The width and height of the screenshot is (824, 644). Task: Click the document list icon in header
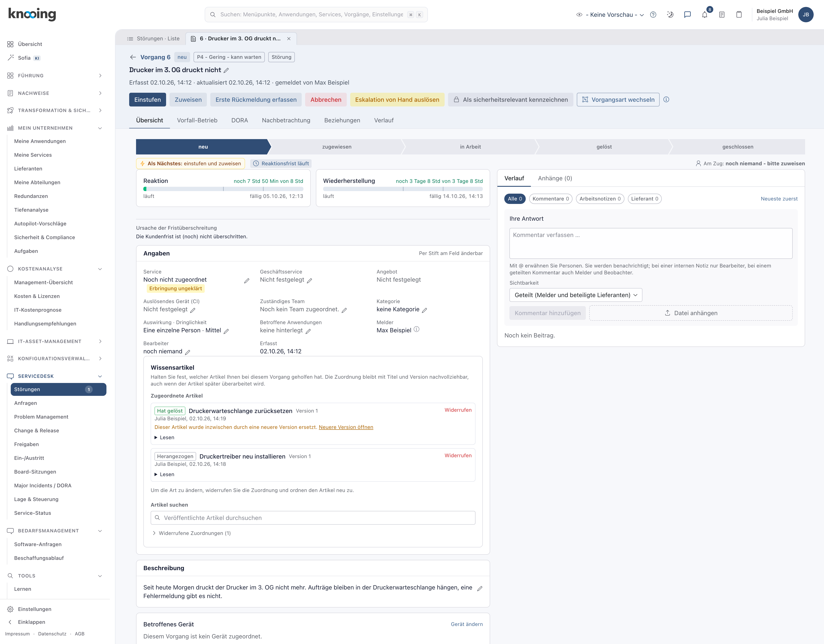pos(722,15)
